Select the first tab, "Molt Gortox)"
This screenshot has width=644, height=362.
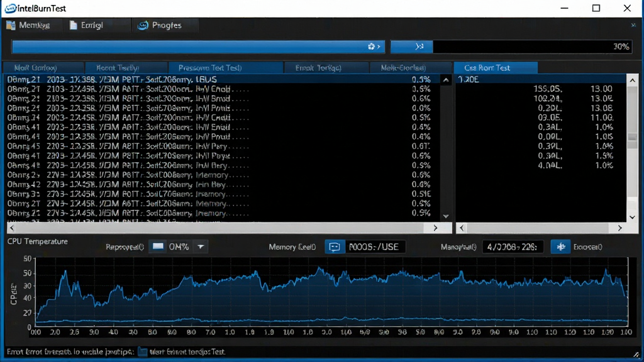43,68
